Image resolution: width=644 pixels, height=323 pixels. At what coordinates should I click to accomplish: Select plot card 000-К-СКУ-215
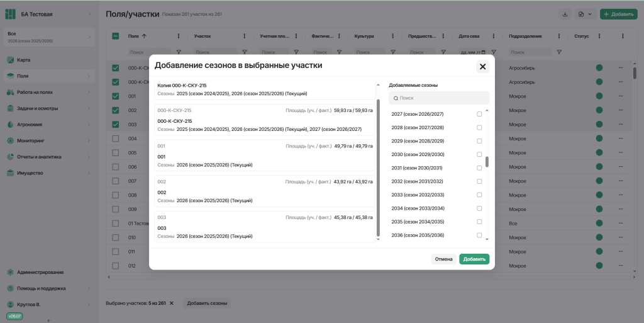pyautogui.click(x=265, y=120)
